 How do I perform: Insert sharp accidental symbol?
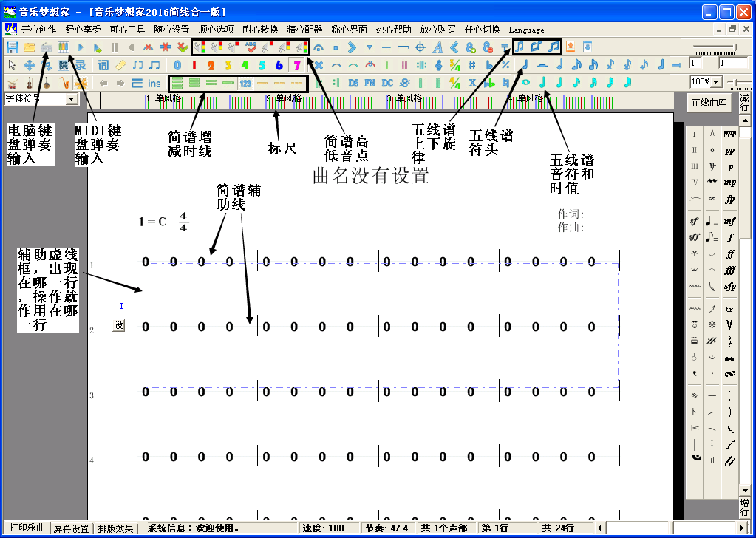click(472, 64)
